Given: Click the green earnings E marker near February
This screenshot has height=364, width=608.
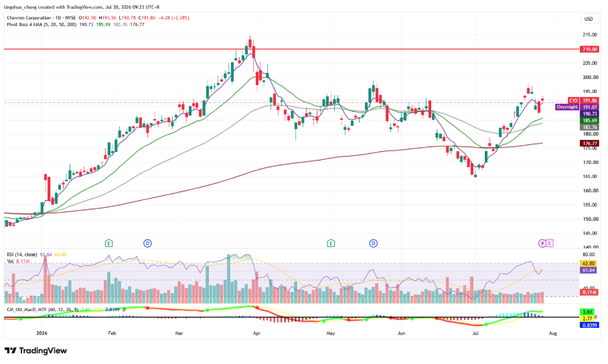Looking at the screenshot, I should pyautogui.click(x=109, y=244).
